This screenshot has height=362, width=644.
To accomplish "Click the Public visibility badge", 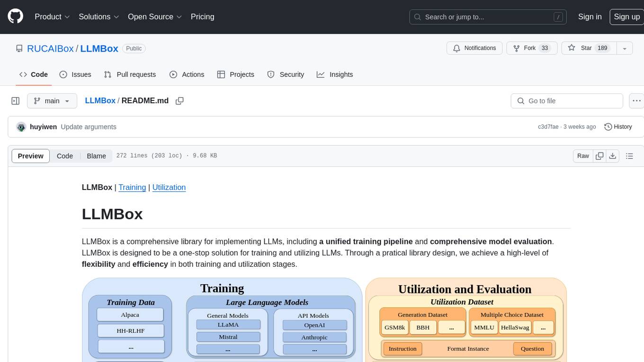I will point(134,48).
